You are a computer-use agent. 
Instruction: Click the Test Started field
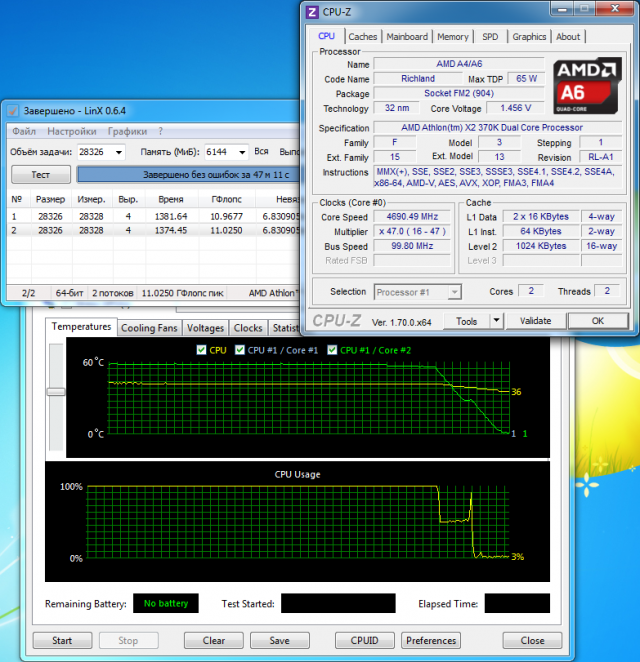click(338, 603)
